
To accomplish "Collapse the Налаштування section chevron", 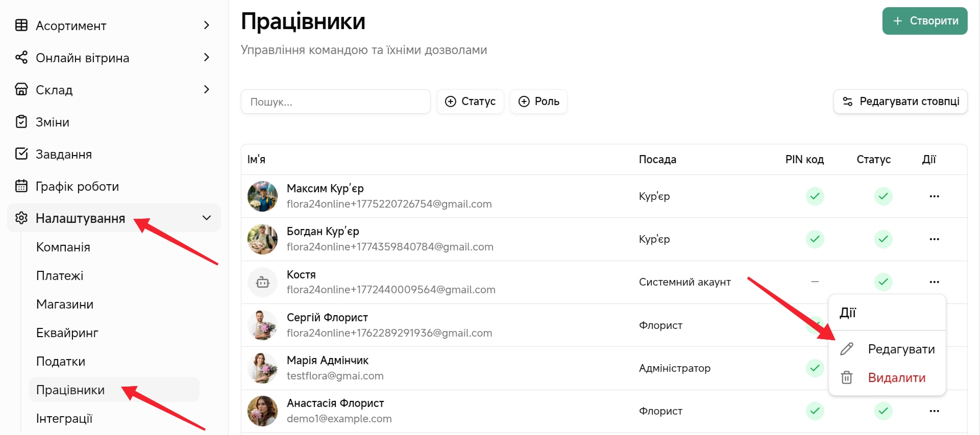I will (207, 218).
